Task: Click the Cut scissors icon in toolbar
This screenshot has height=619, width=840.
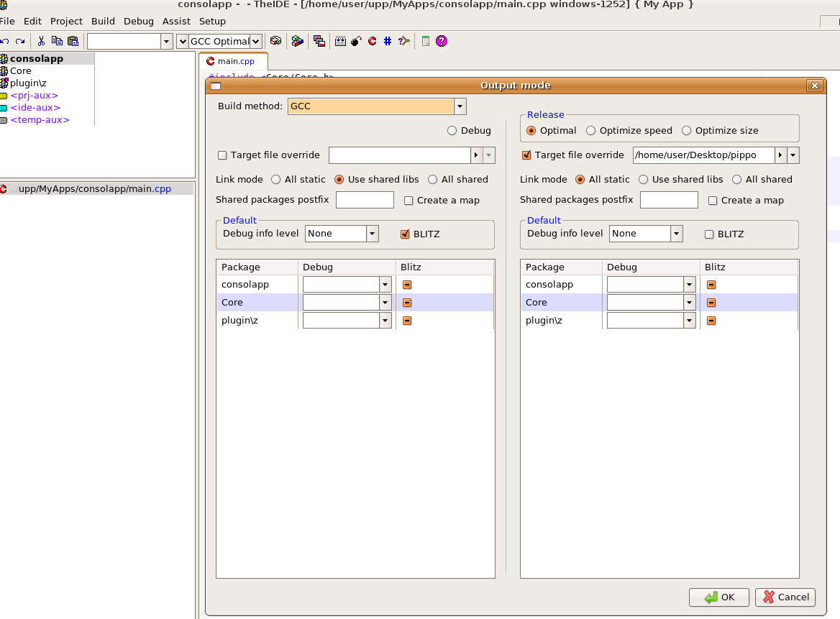Action: 42,41
